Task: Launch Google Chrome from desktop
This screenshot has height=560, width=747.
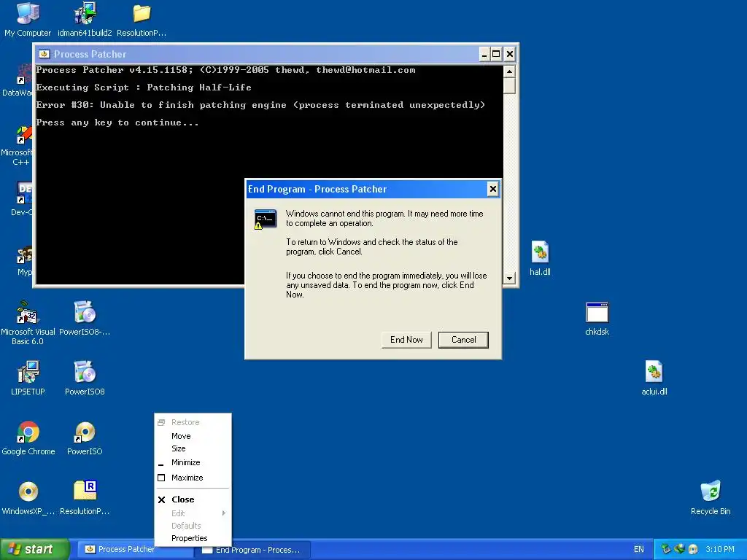Action: 28,437
